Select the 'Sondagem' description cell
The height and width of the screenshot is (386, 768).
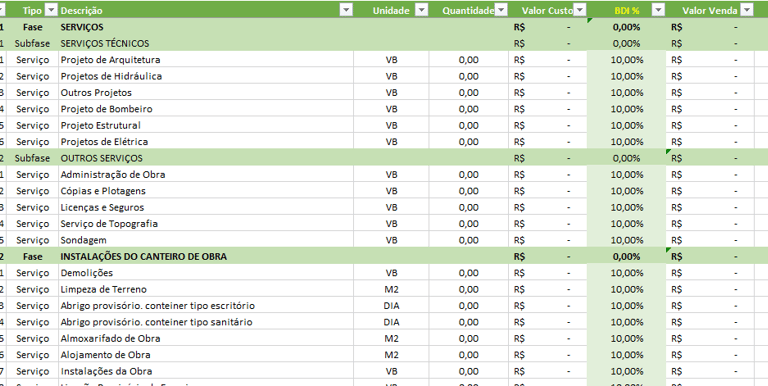(206, 240)
